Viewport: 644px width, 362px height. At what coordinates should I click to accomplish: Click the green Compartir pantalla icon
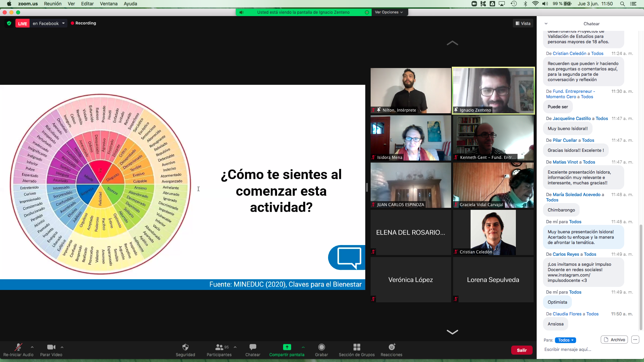(x=287, y=347)
